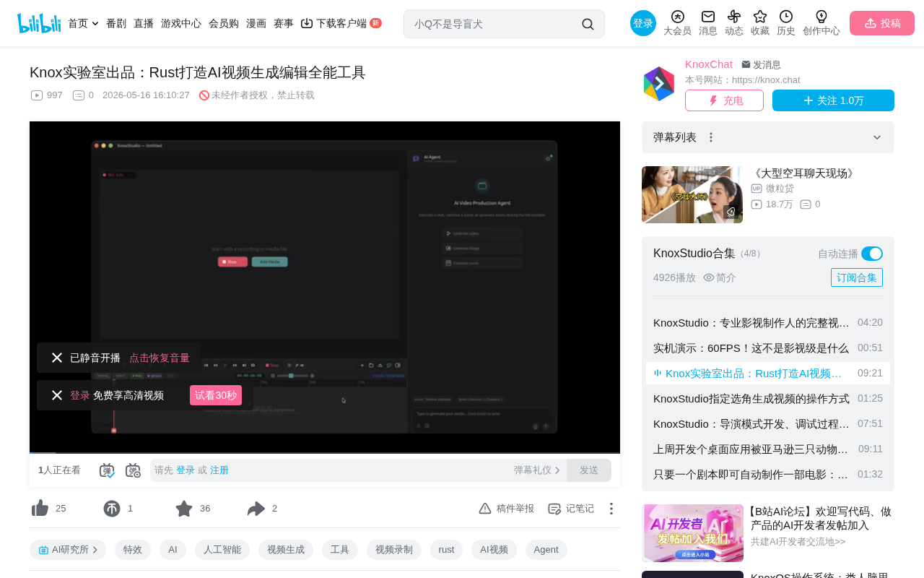
Task: Click the 发送 button
Action: pos(589,470)
